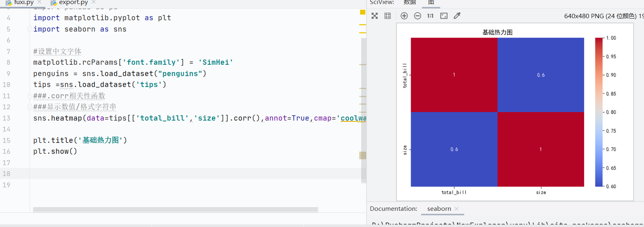Click 'import seaborn as sns' line
The width and height of the screenshot is (644, 227).
point(80,29)
